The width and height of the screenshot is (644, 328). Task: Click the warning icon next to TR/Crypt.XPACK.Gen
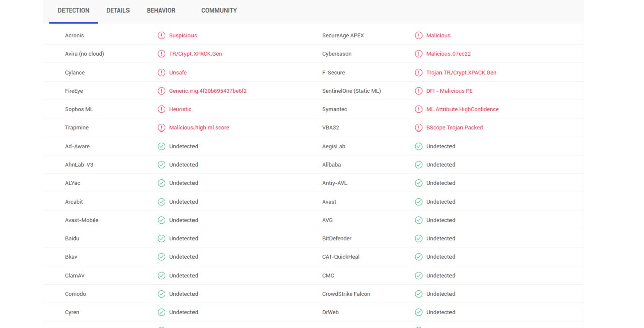(161, 54)
